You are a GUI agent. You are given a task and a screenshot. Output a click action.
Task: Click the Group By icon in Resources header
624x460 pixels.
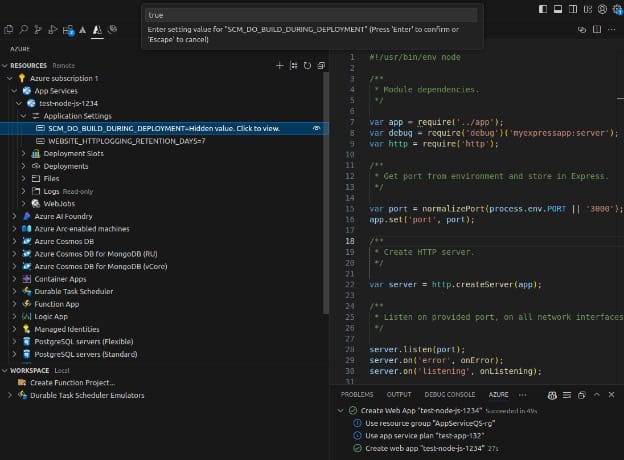pos(294,66)
